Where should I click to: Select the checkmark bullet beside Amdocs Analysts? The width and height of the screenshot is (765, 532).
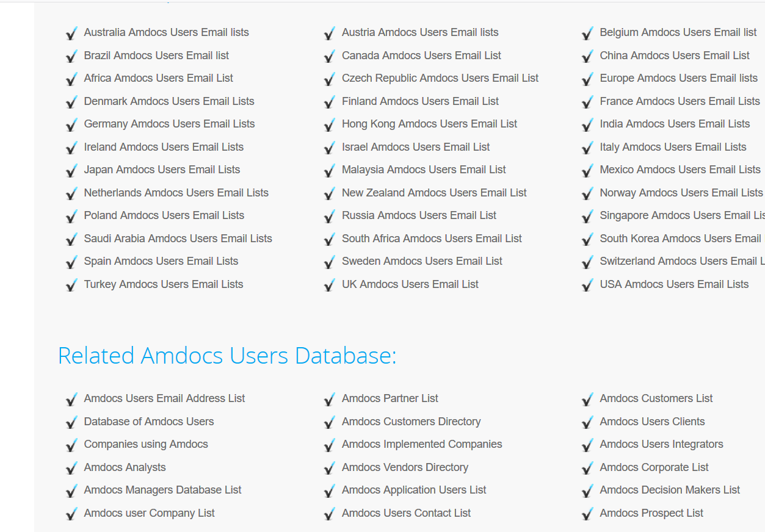pyautogui.click(x=71, y=468)
